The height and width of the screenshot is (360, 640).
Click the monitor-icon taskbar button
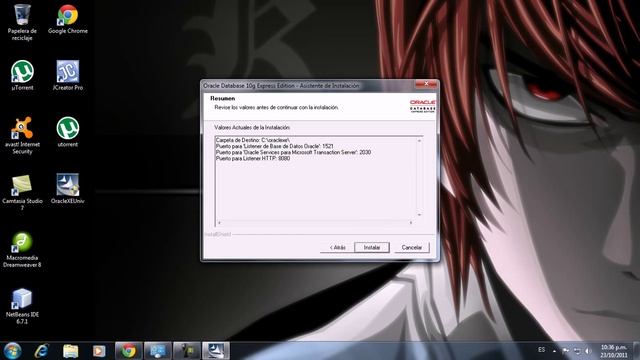pos(158,351)
